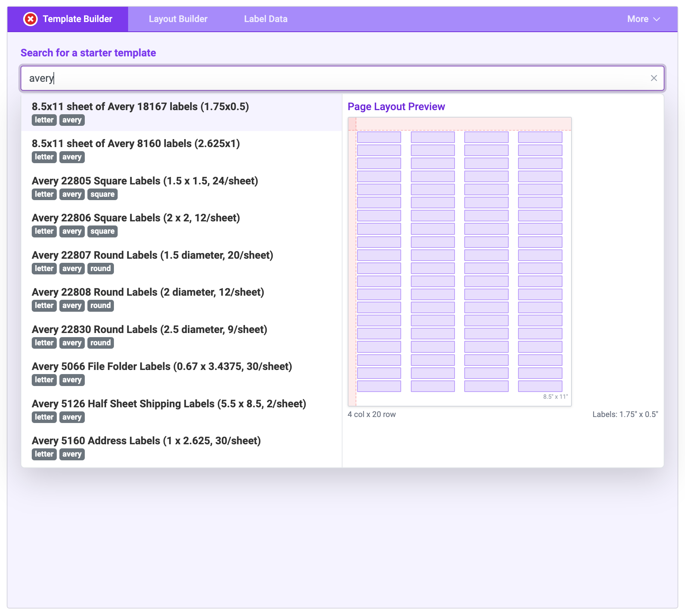Click the round tag under Avery 22830
This screenshot has width=685, height=616.
point(100,343)
